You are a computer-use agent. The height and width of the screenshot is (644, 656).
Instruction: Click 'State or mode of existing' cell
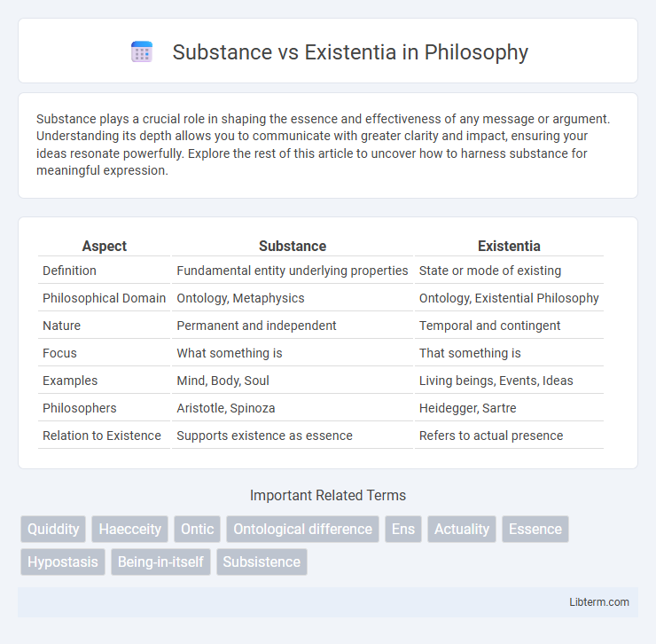509,271
